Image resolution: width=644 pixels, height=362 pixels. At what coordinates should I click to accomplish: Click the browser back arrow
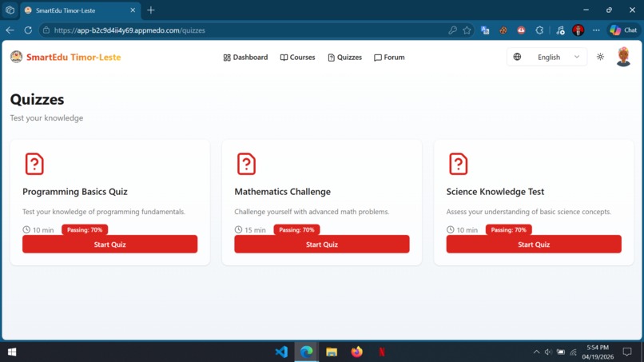pyautogui.click(x=10, y=30)
